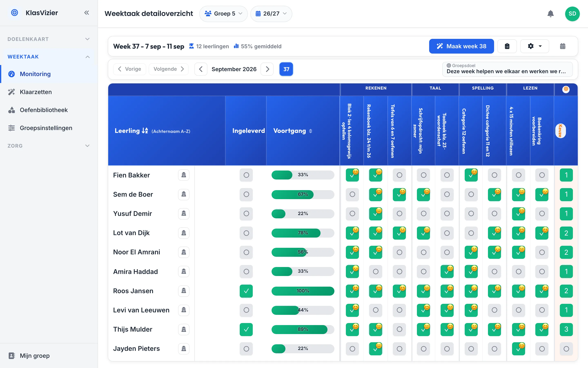Click the student icon next to Yusuf Demir
Image resolution: width=588 pixels, height=368 pixels.
pyautogui.click(x=184, y=213)
